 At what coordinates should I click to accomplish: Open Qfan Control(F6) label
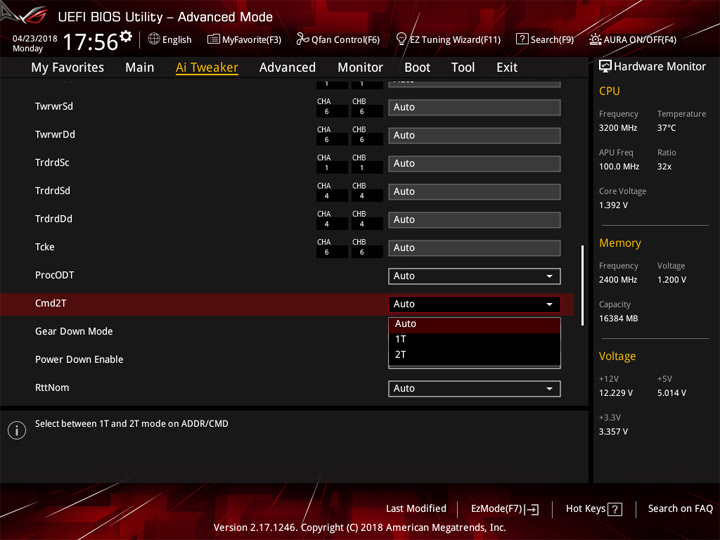pos(345,40)
